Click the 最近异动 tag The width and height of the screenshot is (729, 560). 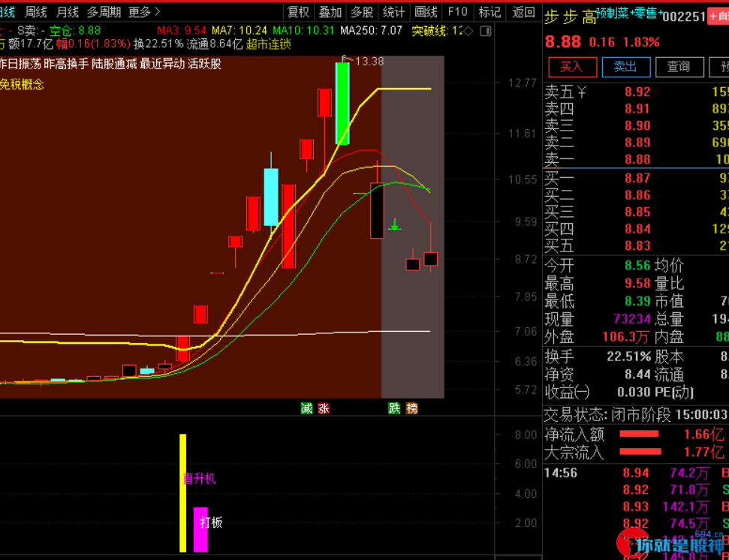162,64
